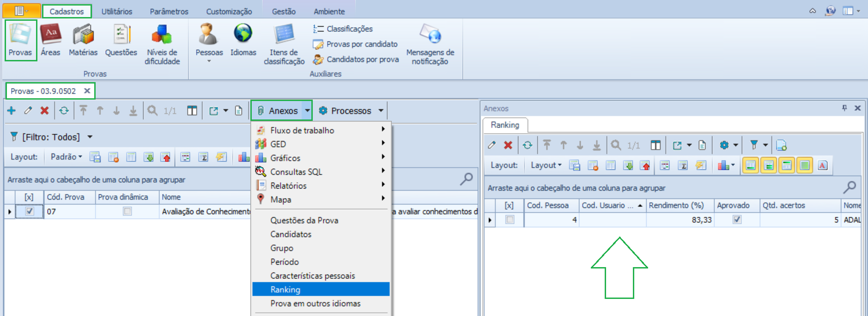Select Candidatos in Anexos menu
The width and height of the screenshot is (868, 316).
[321, 234]
